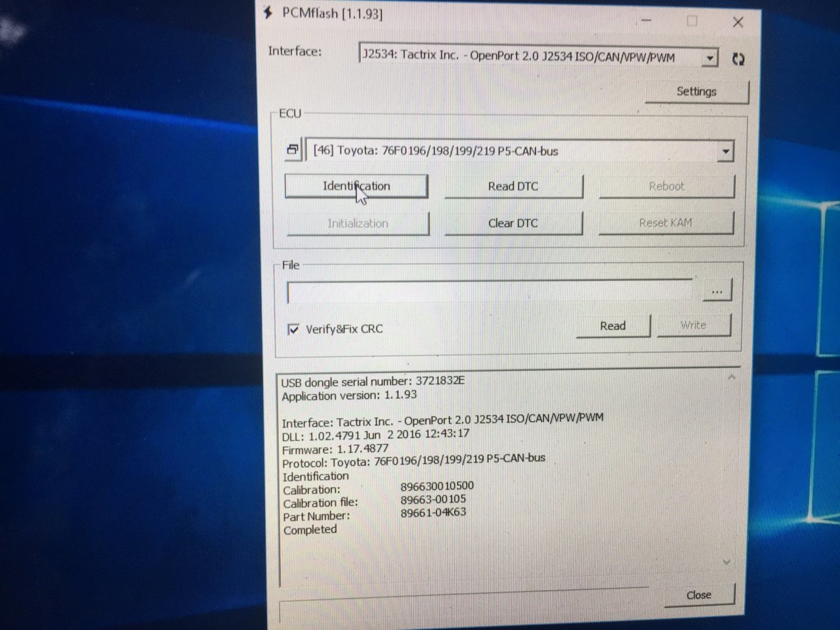This screenshot has width=840, height=630.
Task: Click the ECU list window icon
Action: (293, 150)
